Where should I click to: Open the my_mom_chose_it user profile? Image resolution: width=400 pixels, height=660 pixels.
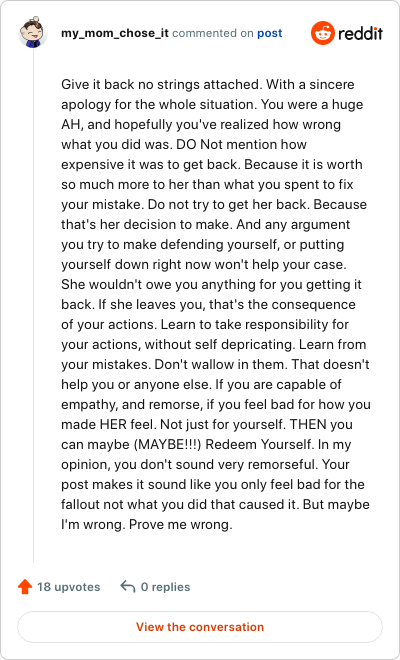coord(115,33)
